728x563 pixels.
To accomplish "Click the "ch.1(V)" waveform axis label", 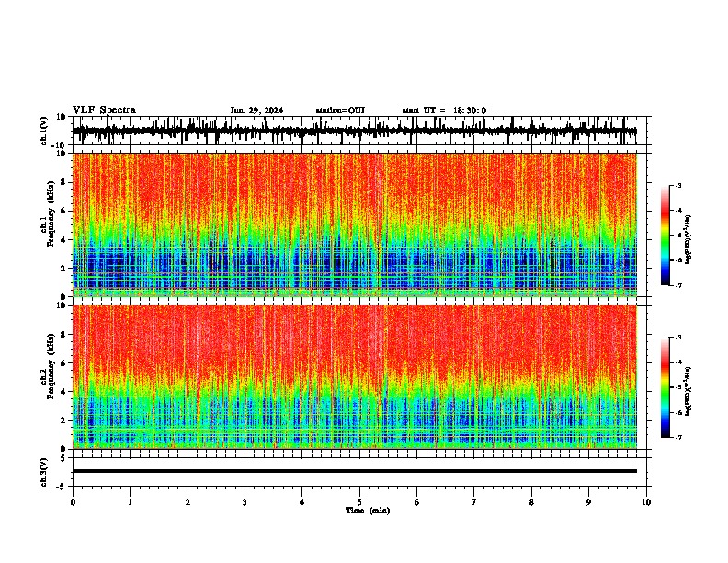I will click(44, 131).
